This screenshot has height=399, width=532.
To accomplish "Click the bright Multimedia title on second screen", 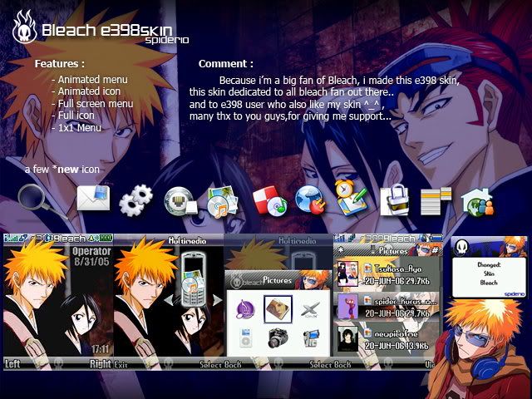I will (187, 241).
